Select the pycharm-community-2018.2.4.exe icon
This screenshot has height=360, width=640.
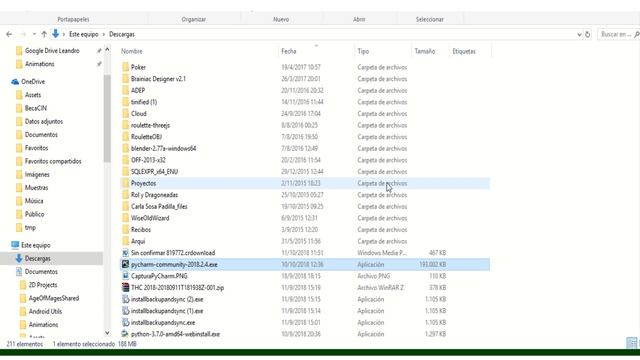(125, 264)
